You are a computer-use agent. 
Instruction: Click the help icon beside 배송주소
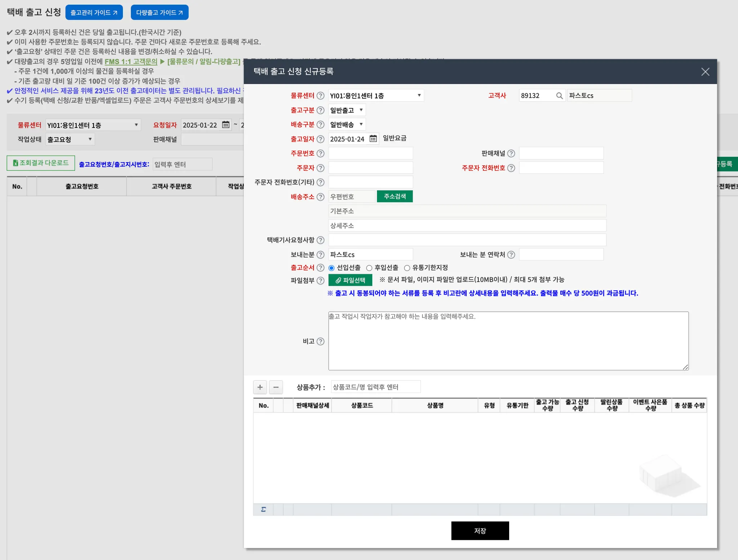[320, 197]
